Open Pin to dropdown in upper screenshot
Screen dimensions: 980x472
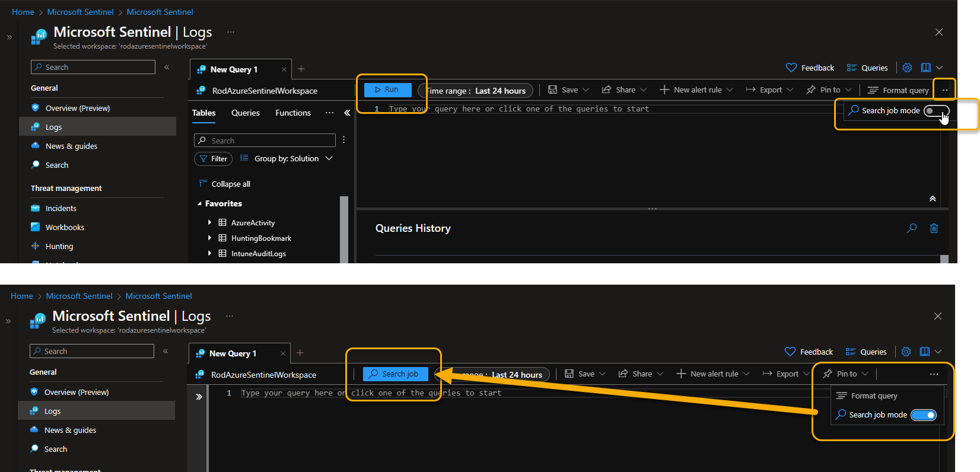click(829, 90)
